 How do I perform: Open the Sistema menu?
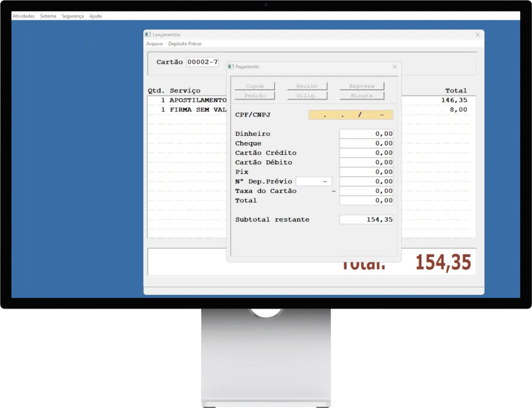pyautogui.click(x=48, y=16)
